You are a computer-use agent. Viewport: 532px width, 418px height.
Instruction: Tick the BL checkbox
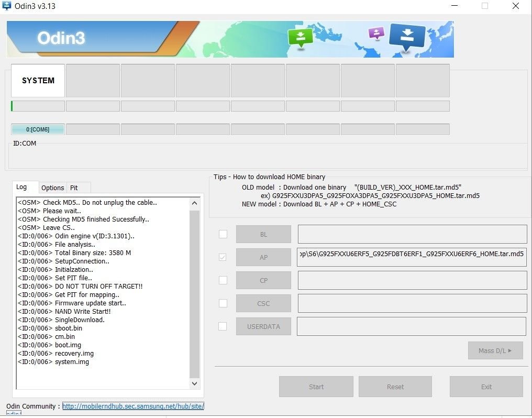(x=223, y=234)
